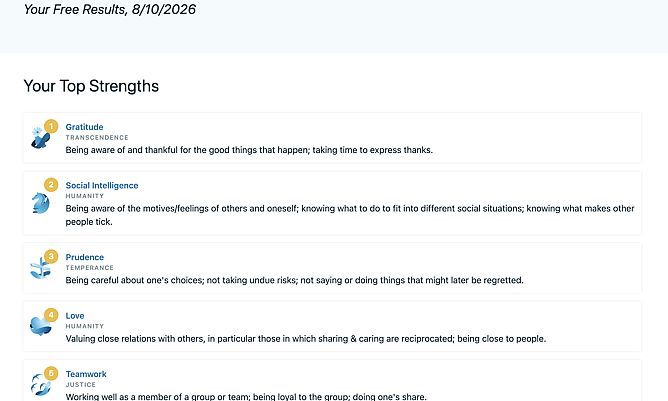This screenshot has height=401, width=668.
Task: Click the Gratitude description text
Action: (249, 150)
